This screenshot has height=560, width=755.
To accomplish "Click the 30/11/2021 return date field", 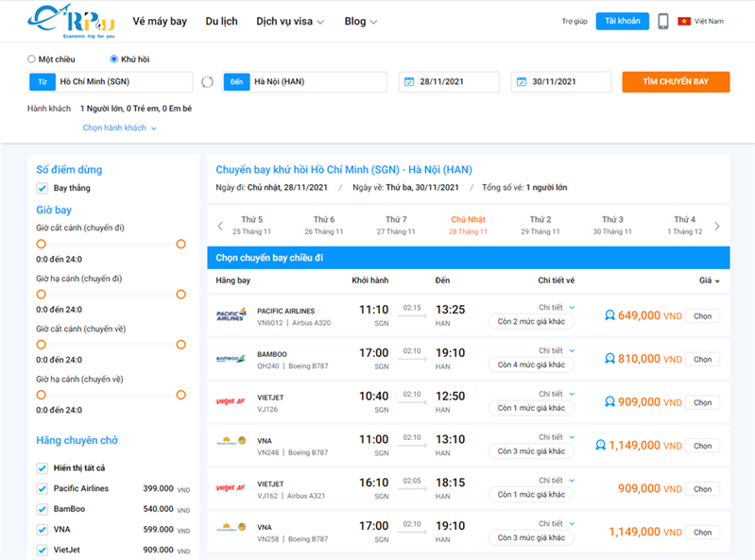I will coord(561,82).
